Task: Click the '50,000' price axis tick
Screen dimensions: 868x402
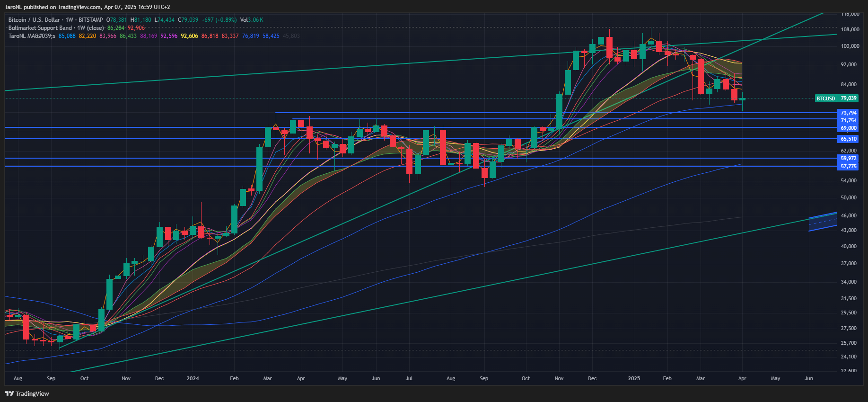Action: point(848,197)
